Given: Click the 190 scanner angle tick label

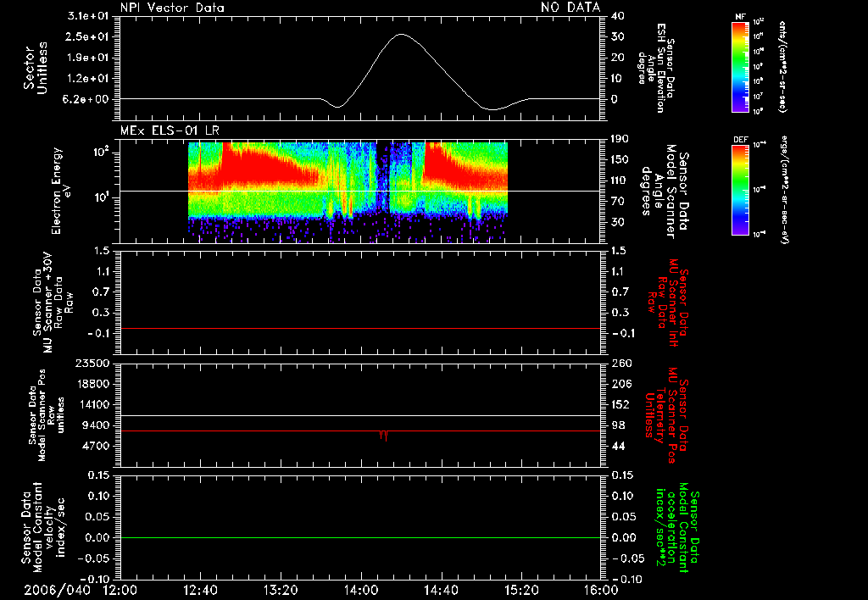Looking at the screenshot, I should [620, 139].
